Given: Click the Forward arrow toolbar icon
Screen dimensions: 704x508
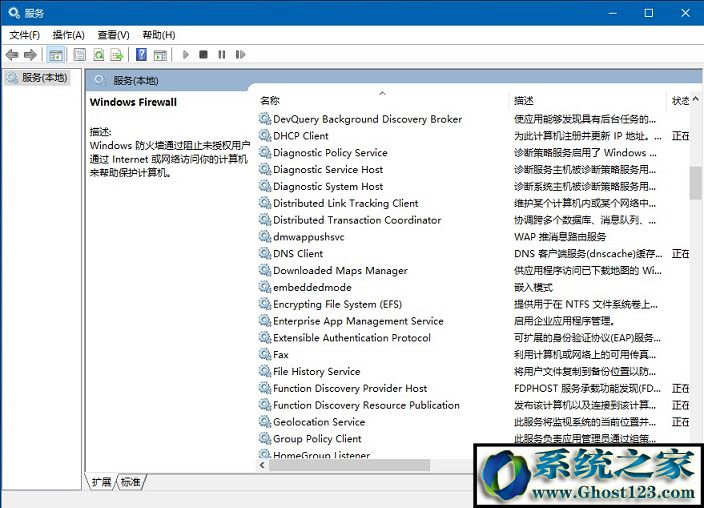Looking at the screenshot, I should coord(30,55).
